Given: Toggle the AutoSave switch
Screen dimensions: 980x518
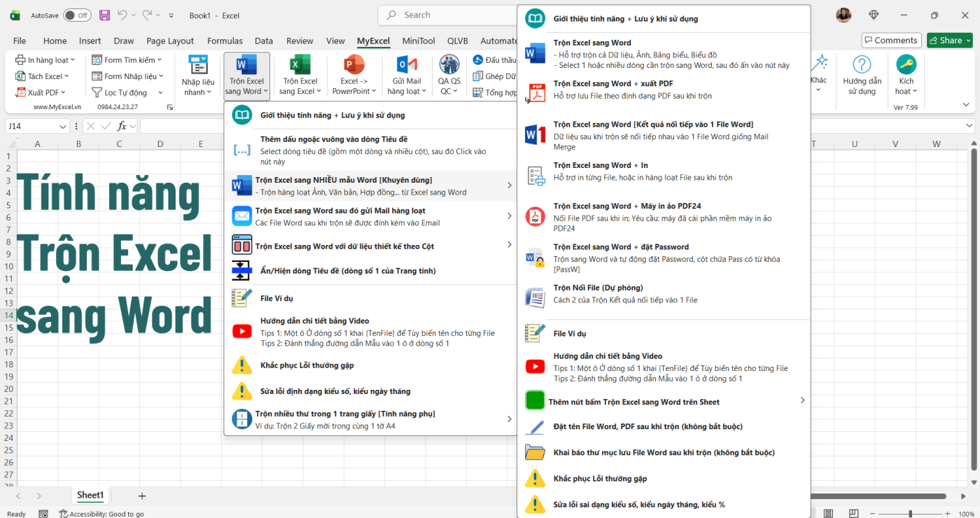Looking at the screenshot, I should (x=77, y=15).
